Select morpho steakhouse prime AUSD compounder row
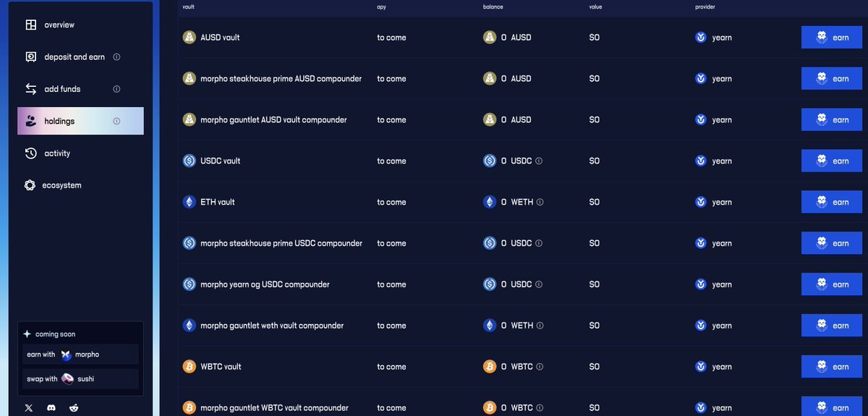 tap(522, 79)
